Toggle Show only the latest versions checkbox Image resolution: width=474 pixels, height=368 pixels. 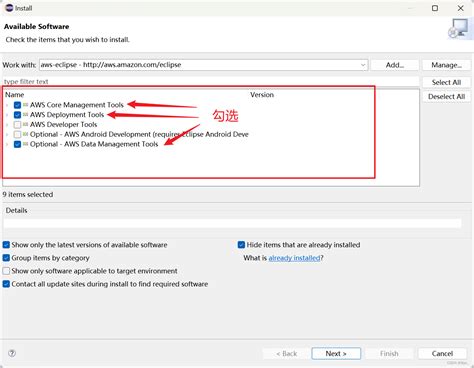(6, 245)
